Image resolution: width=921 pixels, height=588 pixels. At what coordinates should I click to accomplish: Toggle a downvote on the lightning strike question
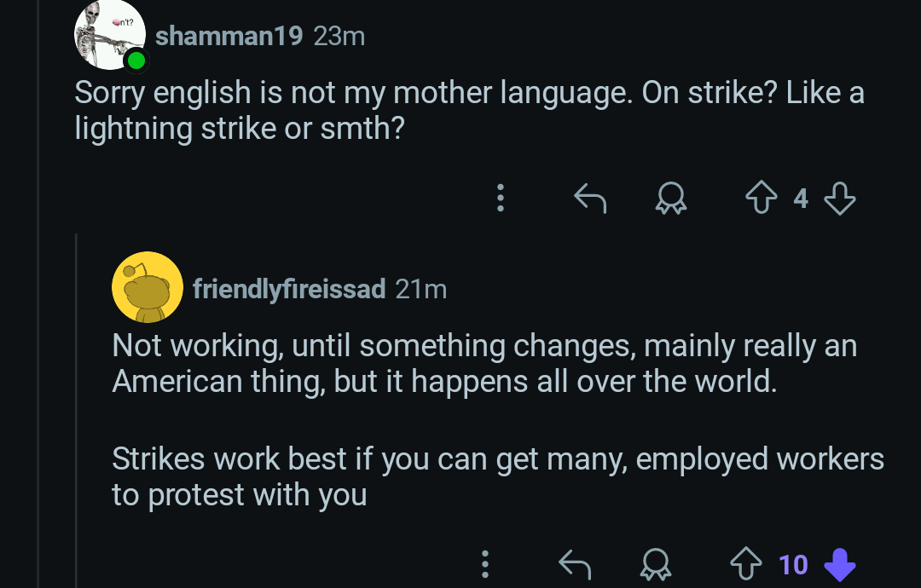click(x=840, y=199)
